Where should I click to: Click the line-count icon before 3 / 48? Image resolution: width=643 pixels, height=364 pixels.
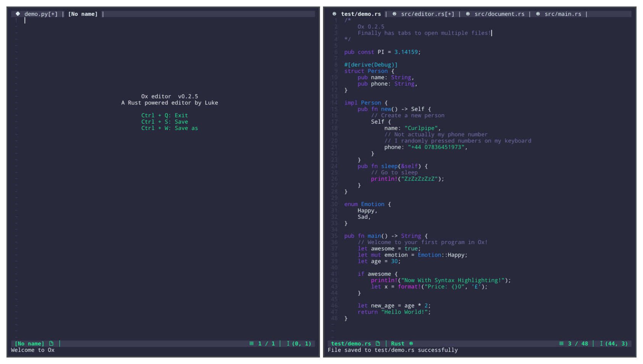click(x=561, y=343)
